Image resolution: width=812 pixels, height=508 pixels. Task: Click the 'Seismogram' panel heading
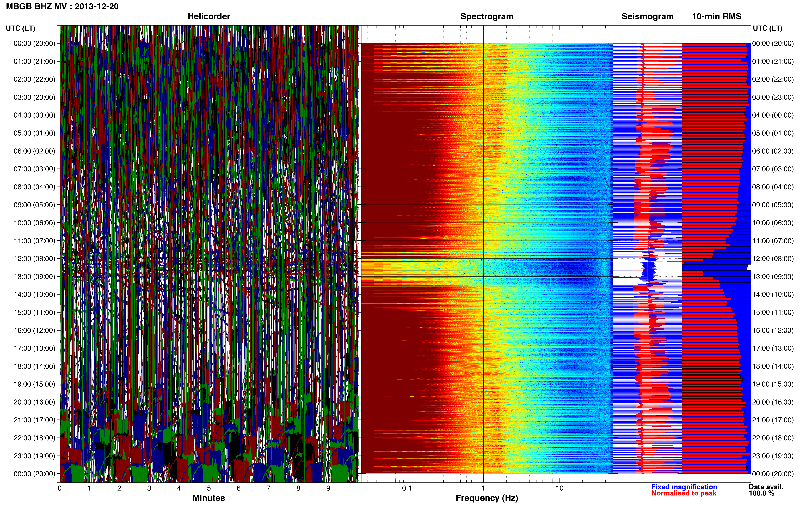coord(647,16)
